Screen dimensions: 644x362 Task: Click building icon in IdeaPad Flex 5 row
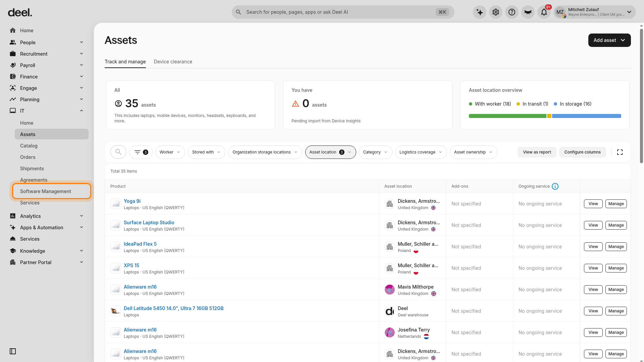tap(390, 246)
